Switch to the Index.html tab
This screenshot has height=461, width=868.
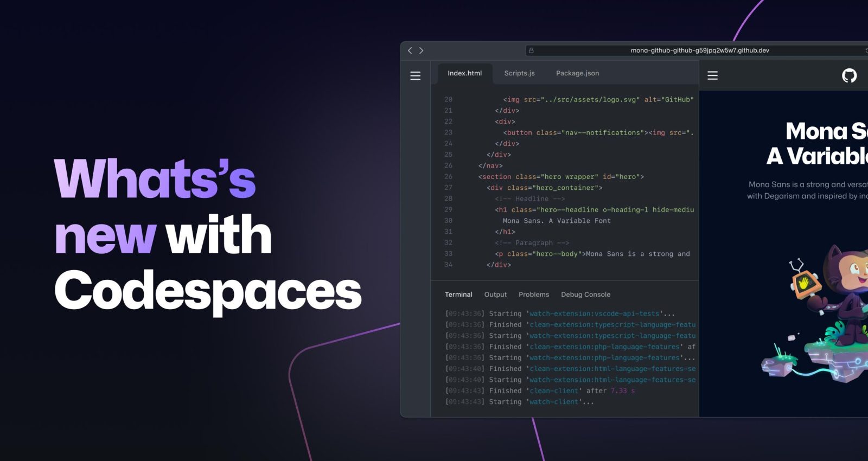(465, 73)
